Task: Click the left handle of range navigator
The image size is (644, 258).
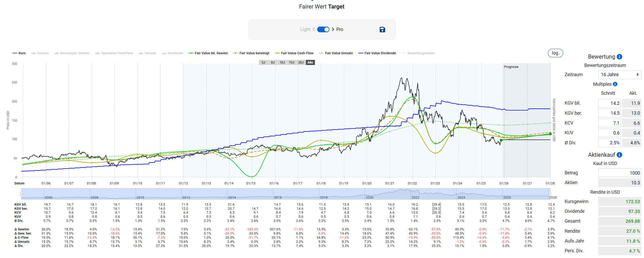Action: [21, 194]
